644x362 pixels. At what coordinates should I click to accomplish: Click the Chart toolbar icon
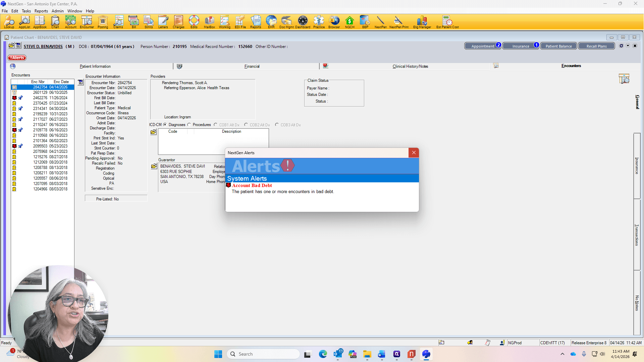pyautogui.click(x=55, y=22)
